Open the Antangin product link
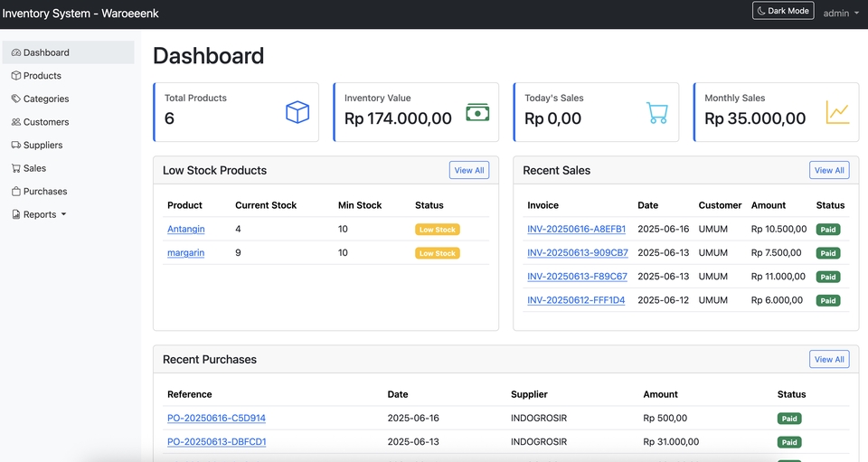This screenshot has height=462, width=868. pyautogui.click(x=186, y=230)
